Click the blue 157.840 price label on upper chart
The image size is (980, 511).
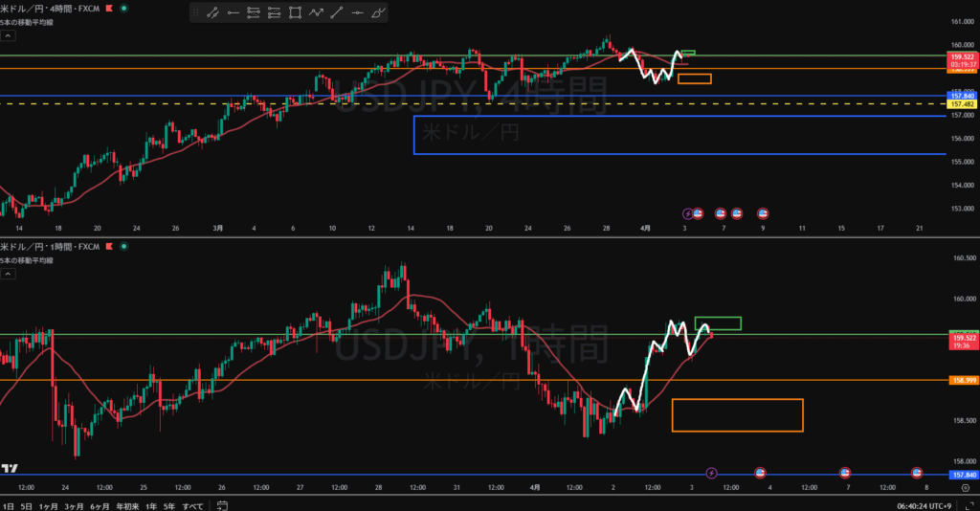[x=962, y=96]
